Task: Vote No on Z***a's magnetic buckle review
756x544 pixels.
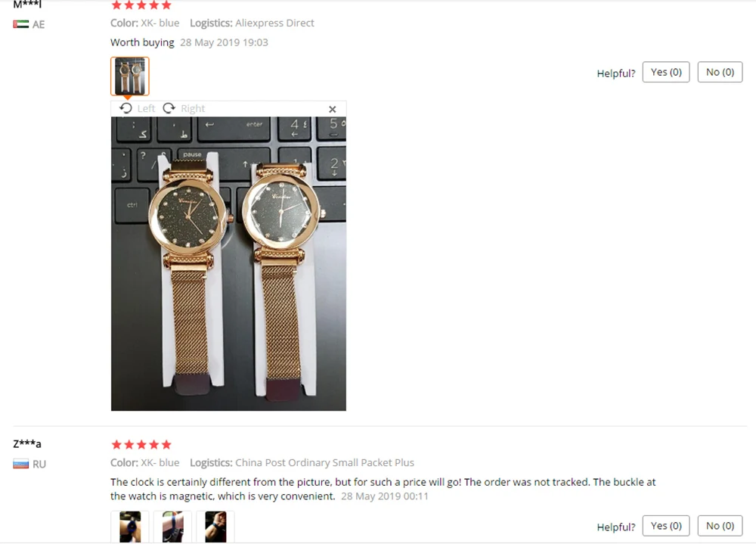Action: click(x=720, y=526)
